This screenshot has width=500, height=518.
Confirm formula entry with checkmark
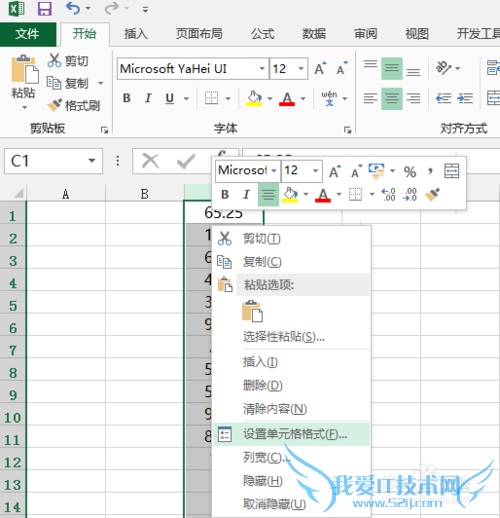186,161
